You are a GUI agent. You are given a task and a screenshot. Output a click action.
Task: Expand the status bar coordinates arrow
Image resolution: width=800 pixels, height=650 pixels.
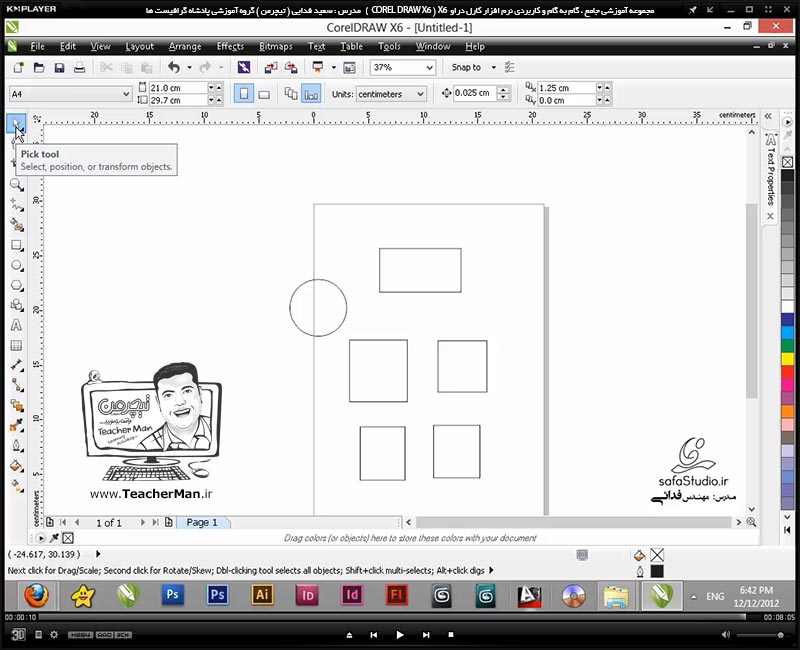click(x=98, y=554)
